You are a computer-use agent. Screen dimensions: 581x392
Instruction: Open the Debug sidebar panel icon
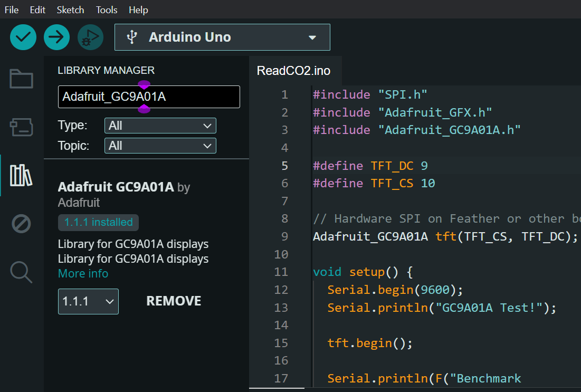[22, 224]
